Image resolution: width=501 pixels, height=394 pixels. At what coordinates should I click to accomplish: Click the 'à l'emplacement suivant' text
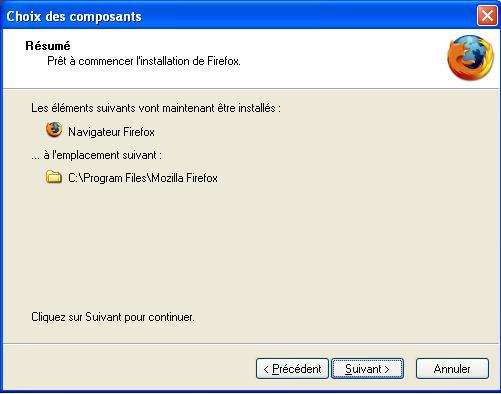coord(96,155)
